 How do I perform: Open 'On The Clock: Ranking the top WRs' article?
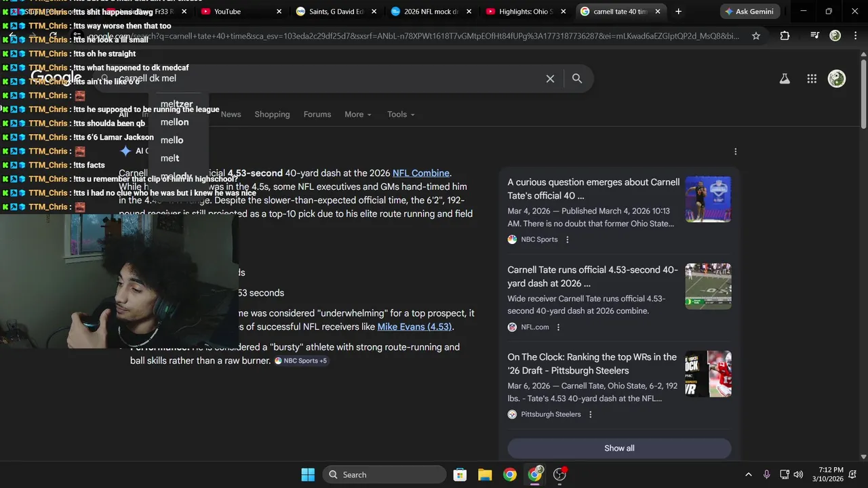[x=592, y=364]
